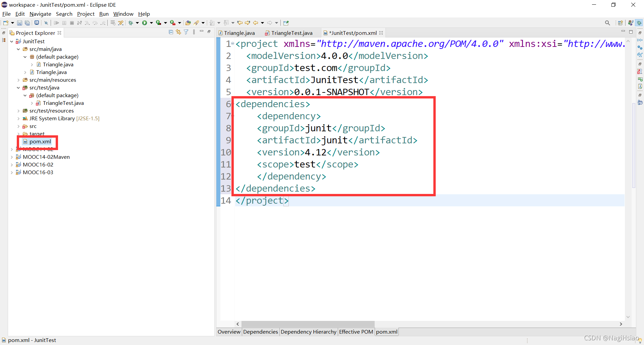
Task: Expand the JRE System Library node
Action: (x=18, y=119)
